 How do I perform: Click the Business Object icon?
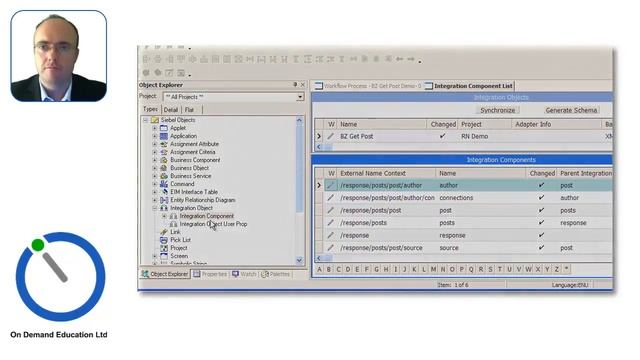pos(164,168)
